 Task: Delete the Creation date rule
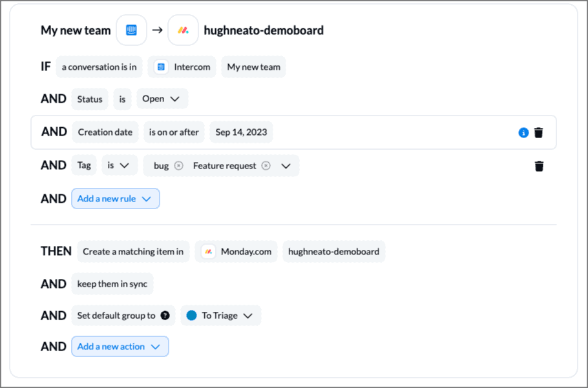tap(538, 132)
